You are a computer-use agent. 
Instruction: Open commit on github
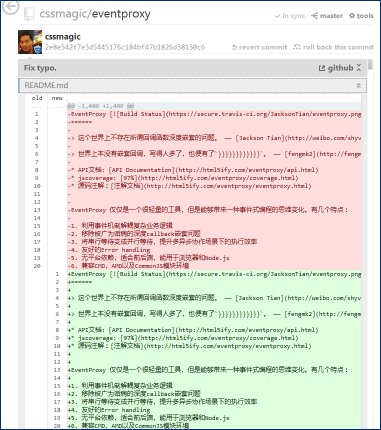pyautogui.click(x=336, y=68)
